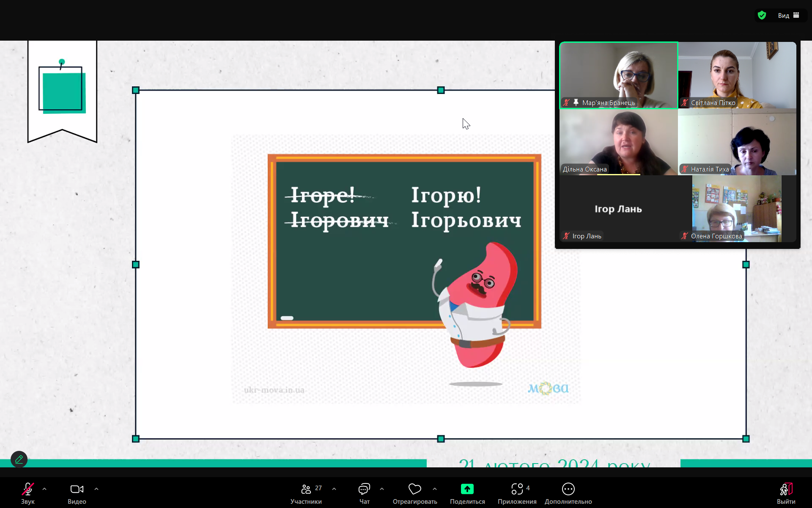This screenshot has width=812, height=508.
Task: Expand reactions options arrow
Action: pos(435,489)
